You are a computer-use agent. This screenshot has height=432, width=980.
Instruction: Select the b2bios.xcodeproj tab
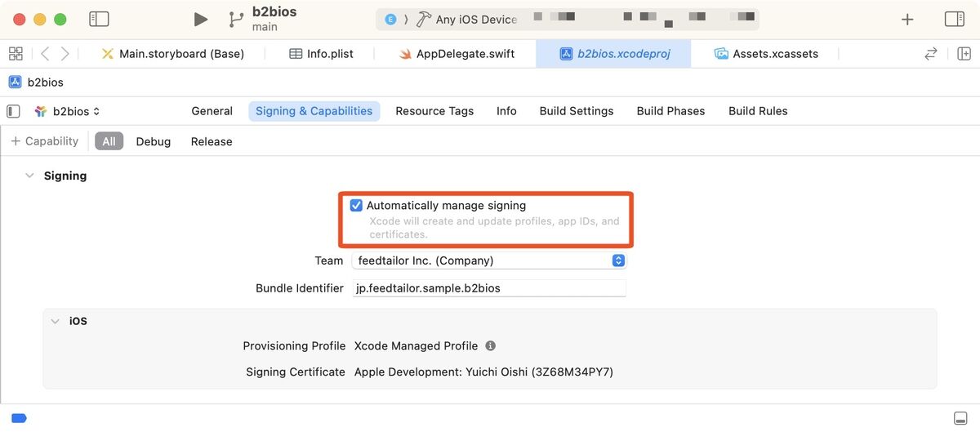coord(614,54)
